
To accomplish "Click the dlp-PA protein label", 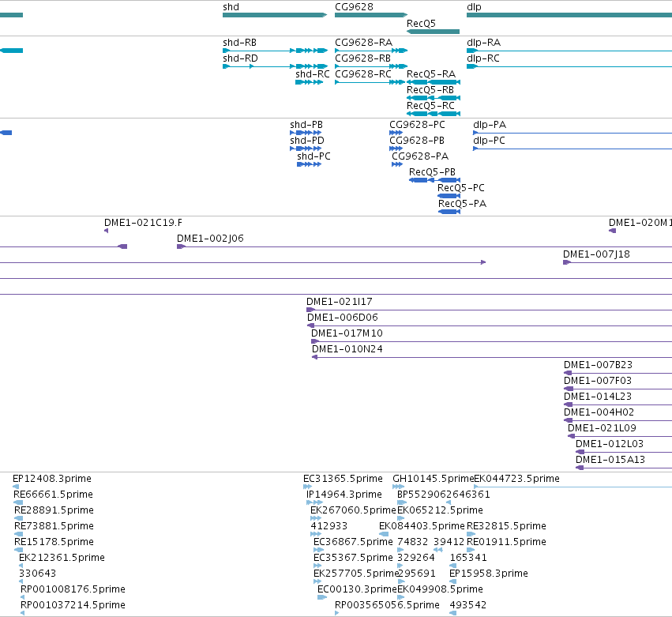I will [490, 125].
